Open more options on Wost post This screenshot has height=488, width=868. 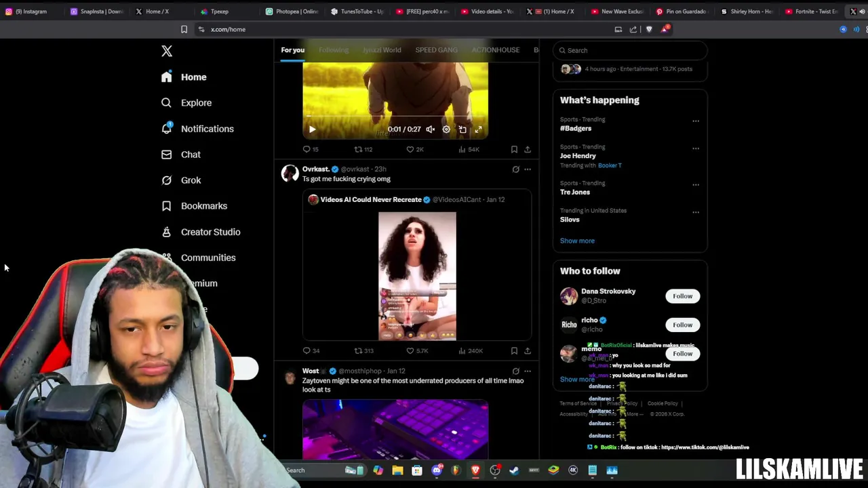click(x=528, y=371)
